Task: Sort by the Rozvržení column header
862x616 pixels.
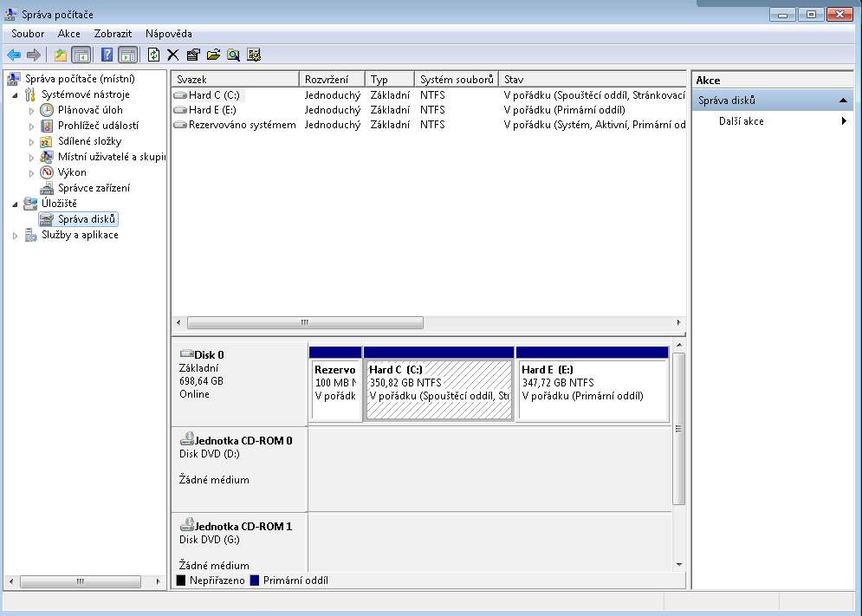Action: 332,79
